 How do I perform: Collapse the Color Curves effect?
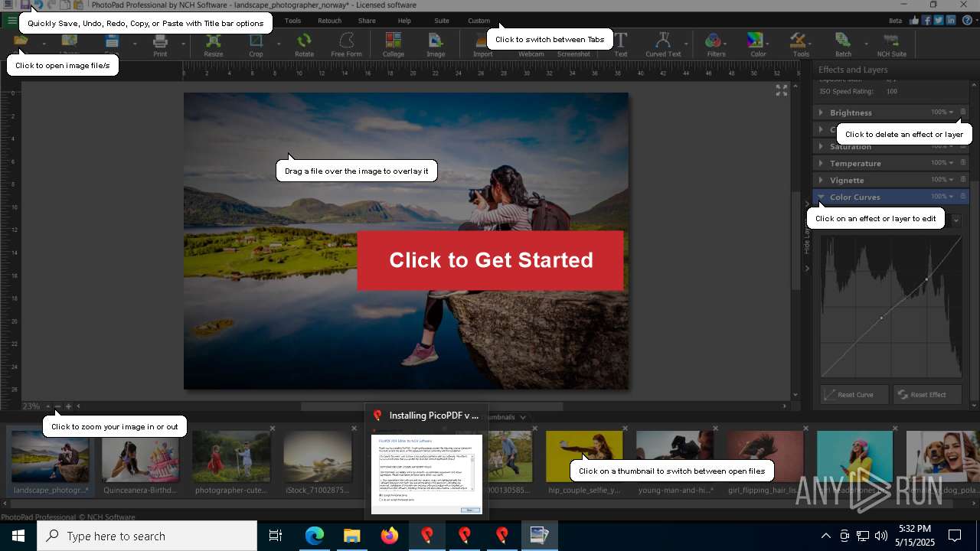pos(821,197)
